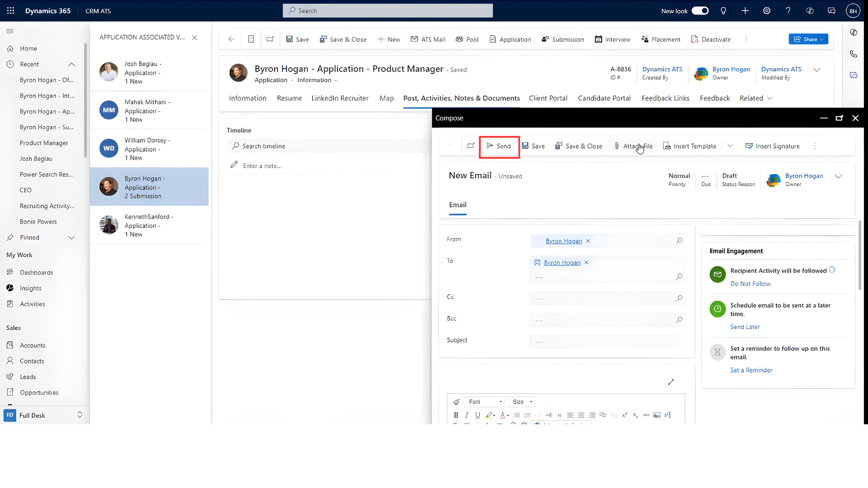Image resolution: width=868 pixels, height=488 pixels.
Task: Click the Set a Reminder link
Action: pos(751,371)
